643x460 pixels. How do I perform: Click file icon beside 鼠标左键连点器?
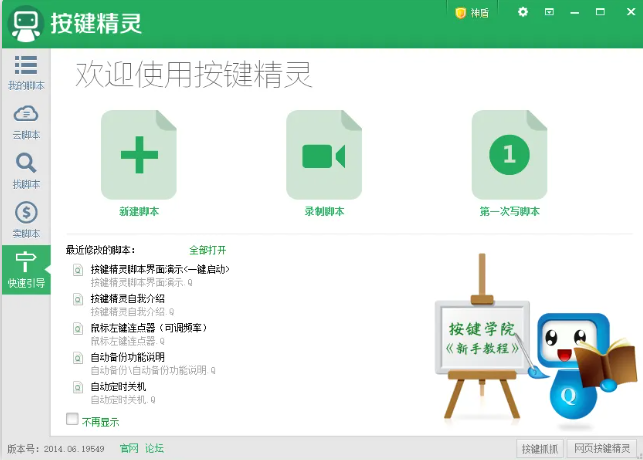pyautogui.click(x=78, y=329)
